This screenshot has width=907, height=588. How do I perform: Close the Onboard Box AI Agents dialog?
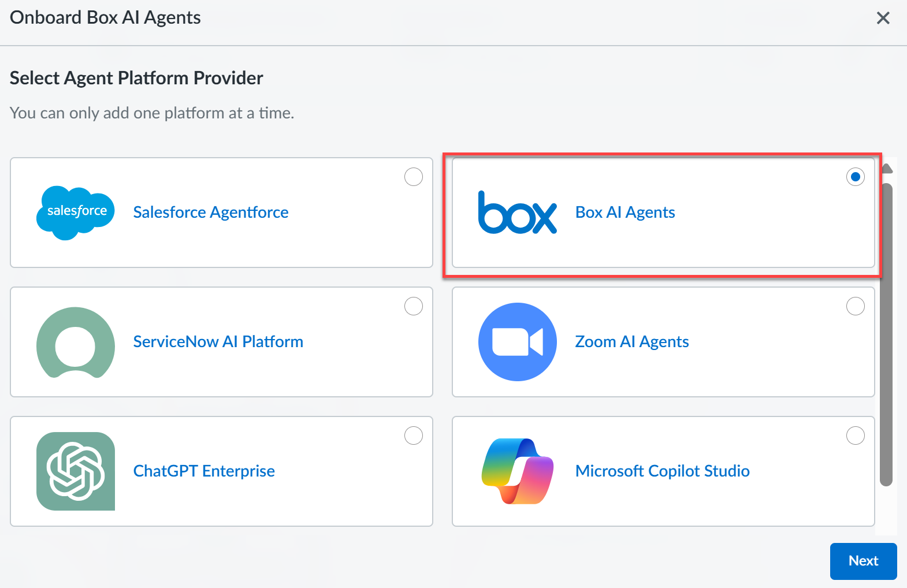[x=883, y=18]
